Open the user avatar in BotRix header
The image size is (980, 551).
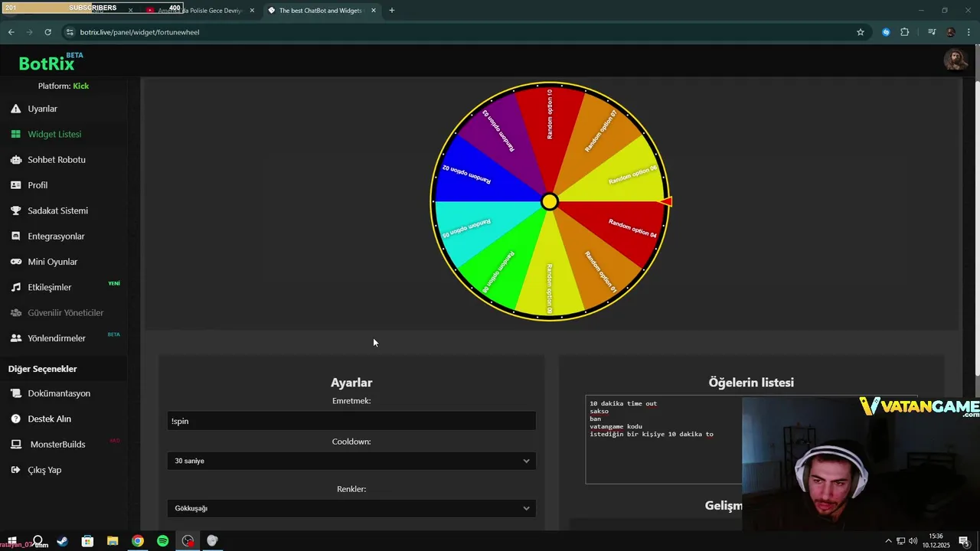955,59
